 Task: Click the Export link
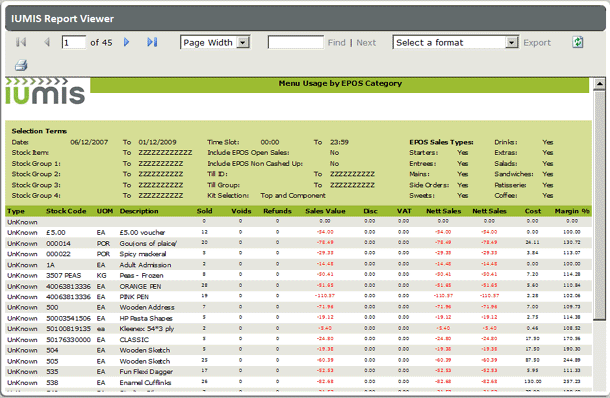[537, 43]
